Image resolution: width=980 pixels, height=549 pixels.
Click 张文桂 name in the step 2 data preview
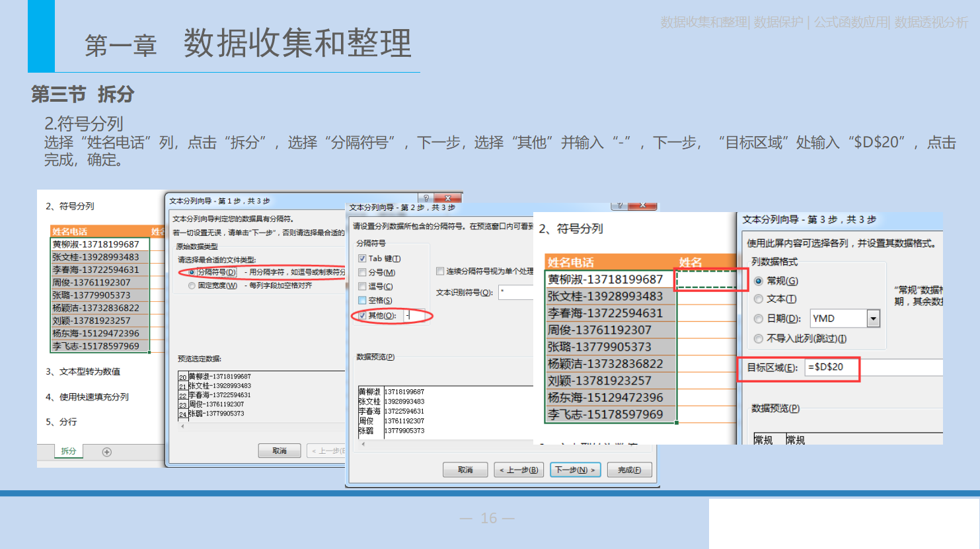(369, 401)
